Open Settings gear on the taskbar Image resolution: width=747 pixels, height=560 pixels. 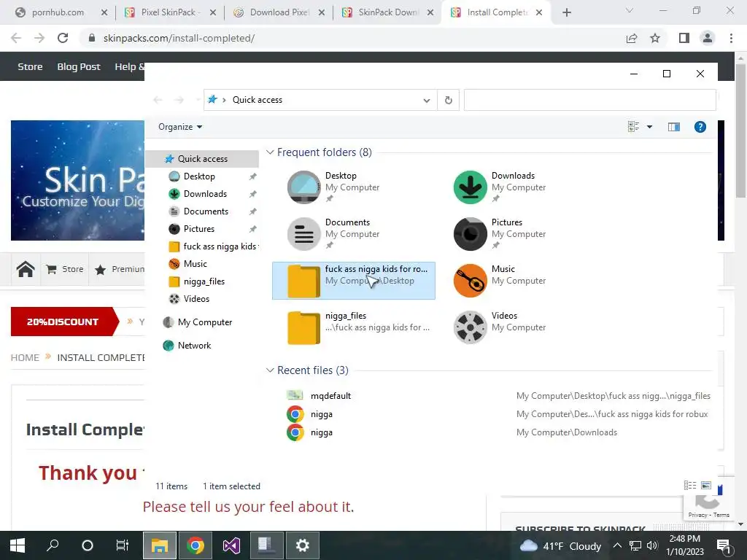click(303, 545)
